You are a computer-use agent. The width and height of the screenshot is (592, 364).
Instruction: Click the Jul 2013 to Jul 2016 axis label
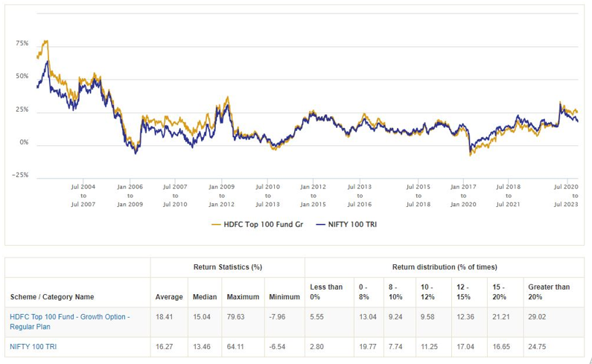360,196
